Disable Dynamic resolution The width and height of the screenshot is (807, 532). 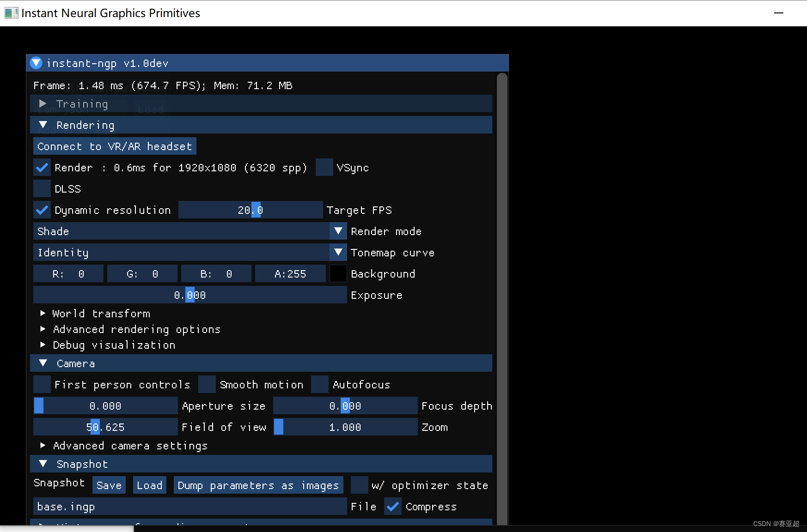point(42,210)
